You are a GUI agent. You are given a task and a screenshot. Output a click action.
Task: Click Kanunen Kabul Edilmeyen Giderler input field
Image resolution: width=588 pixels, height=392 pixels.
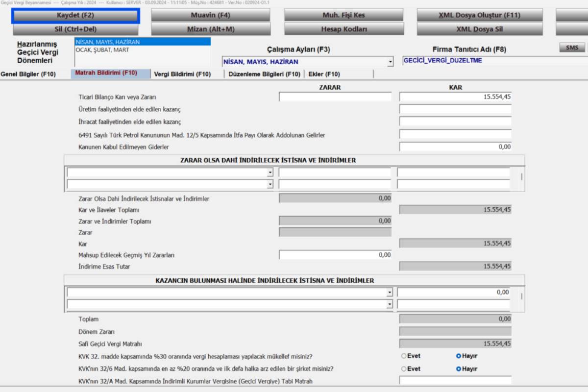point(455,147)
